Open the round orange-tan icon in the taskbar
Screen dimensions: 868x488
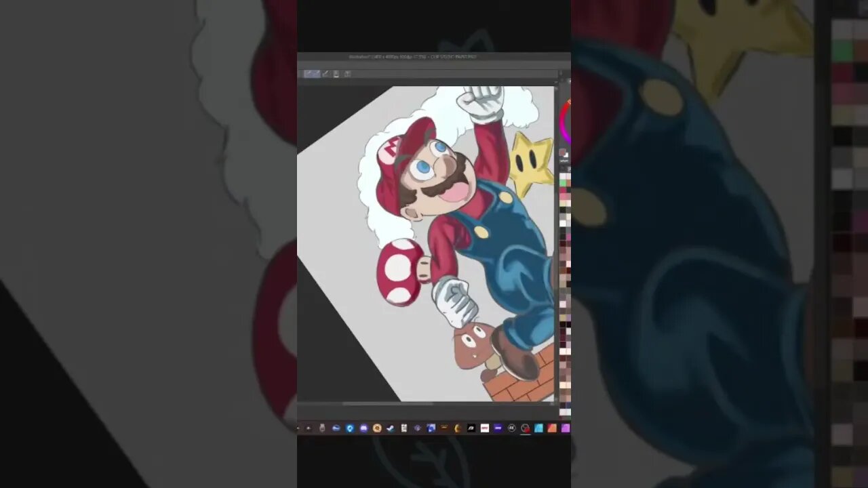pyautogui.click(x=377, y=428)
